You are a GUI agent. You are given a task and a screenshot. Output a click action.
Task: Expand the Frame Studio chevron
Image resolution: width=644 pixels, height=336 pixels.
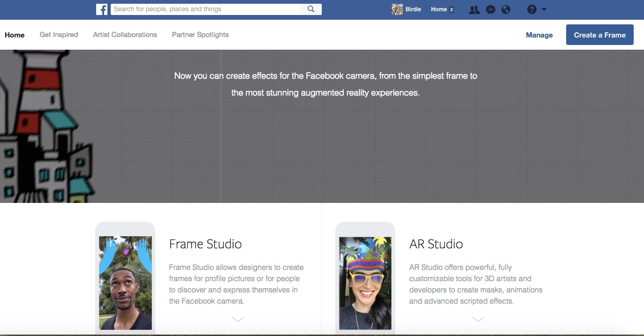pyautogui.click(x=238, y=319)
